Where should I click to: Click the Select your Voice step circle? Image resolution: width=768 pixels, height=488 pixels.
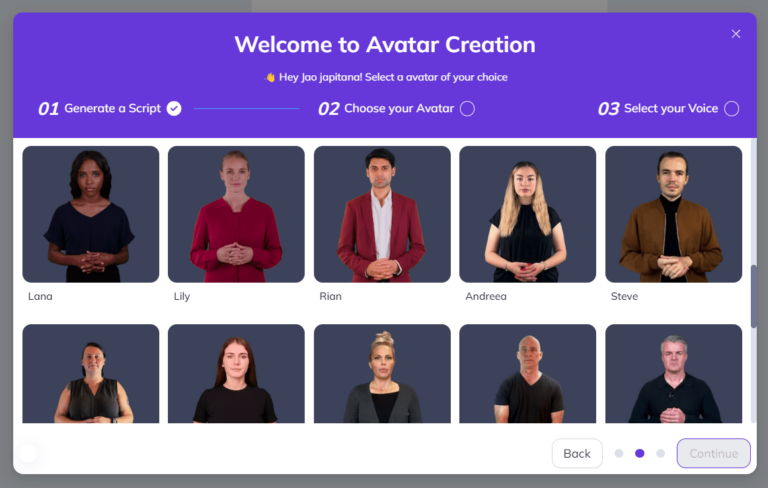(x=732, y=108)
